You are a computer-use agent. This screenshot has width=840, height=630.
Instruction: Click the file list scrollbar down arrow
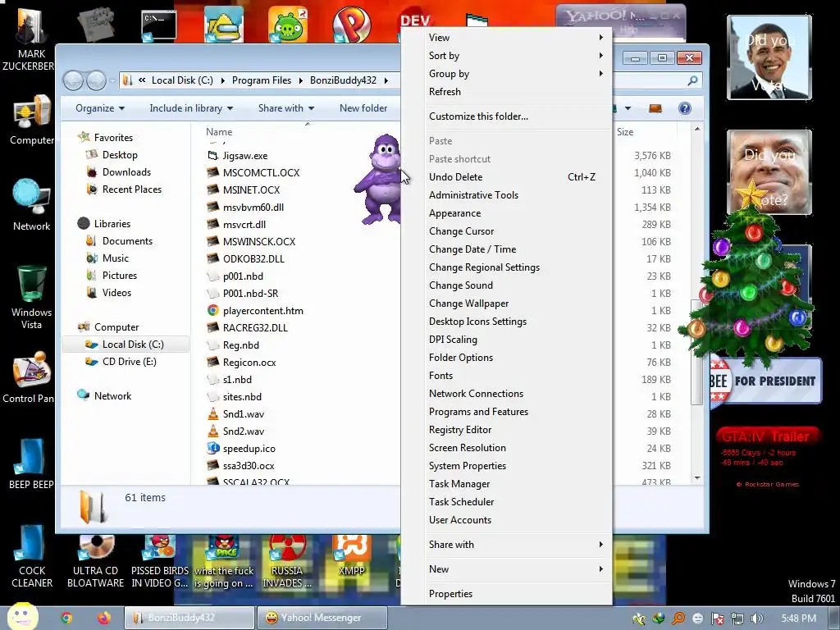pos(697,478)
